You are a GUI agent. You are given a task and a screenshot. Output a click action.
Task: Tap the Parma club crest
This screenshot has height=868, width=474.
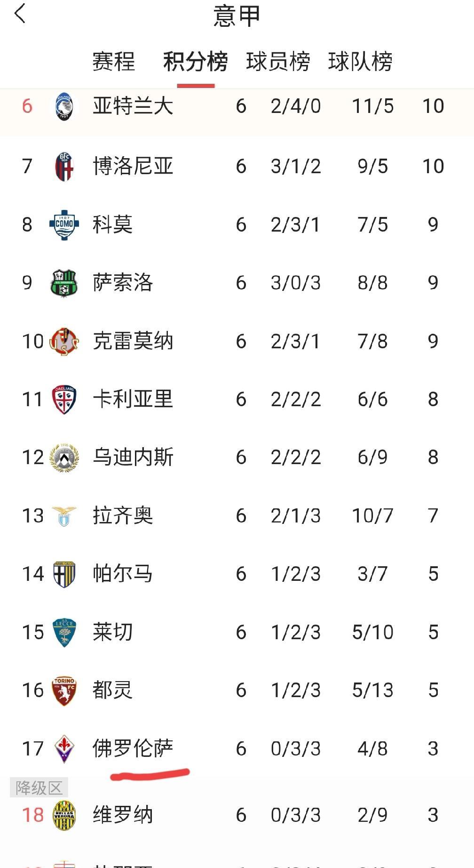64,574
